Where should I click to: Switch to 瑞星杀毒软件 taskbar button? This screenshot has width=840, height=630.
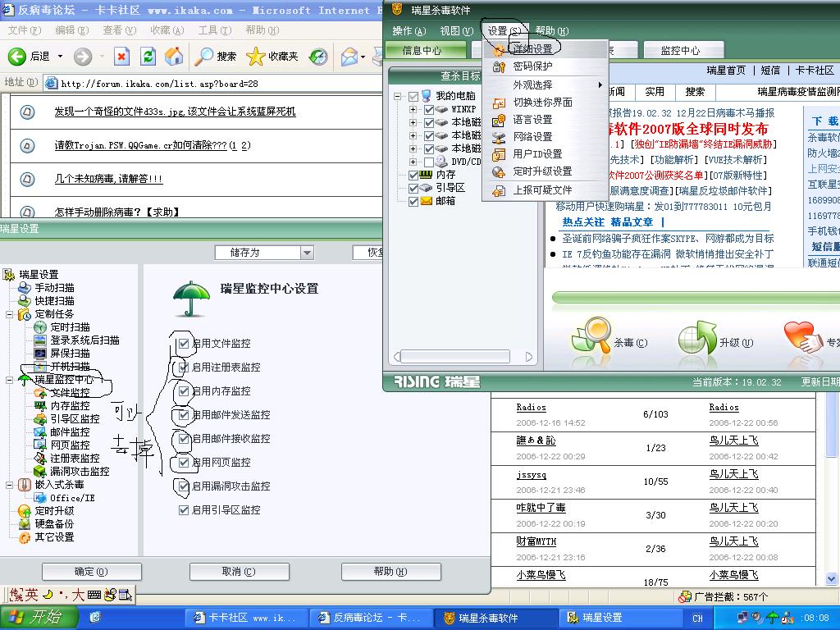[495, 618]
